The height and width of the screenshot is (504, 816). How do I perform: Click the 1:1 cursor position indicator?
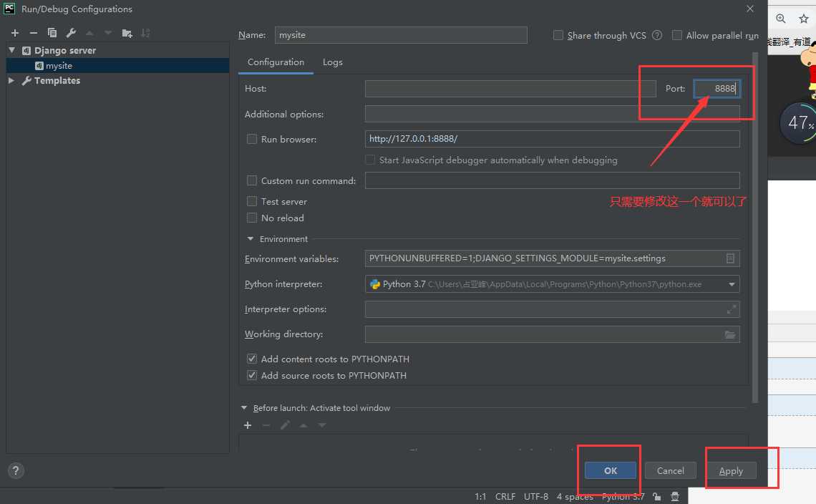(480, 497)
